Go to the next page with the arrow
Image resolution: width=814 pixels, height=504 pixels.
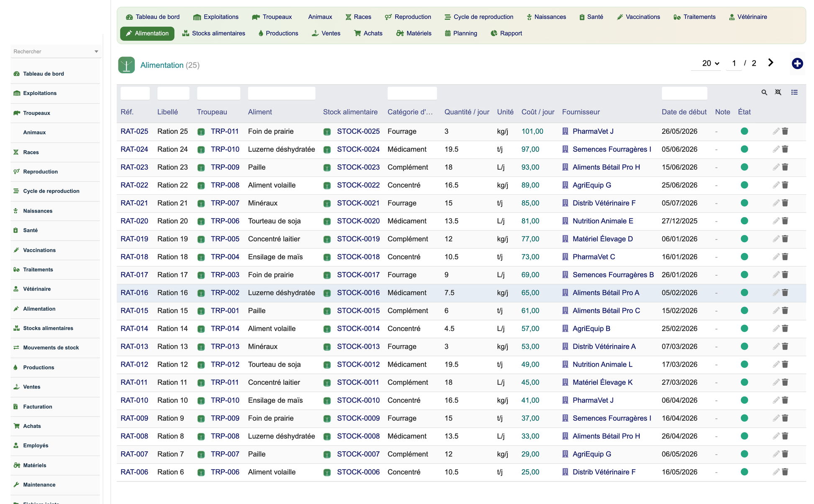(x=770, y=63)
